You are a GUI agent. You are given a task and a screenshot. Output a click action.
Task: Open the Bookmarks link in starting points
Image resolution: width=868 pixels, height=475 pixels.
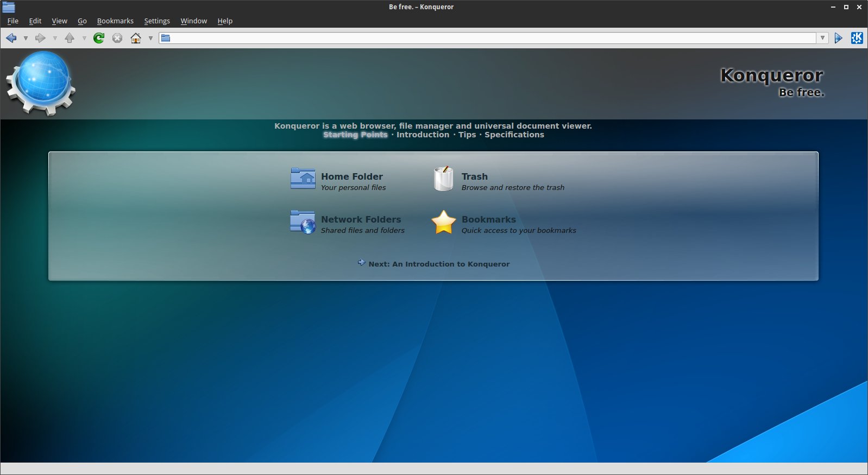(x=489, y=219)
